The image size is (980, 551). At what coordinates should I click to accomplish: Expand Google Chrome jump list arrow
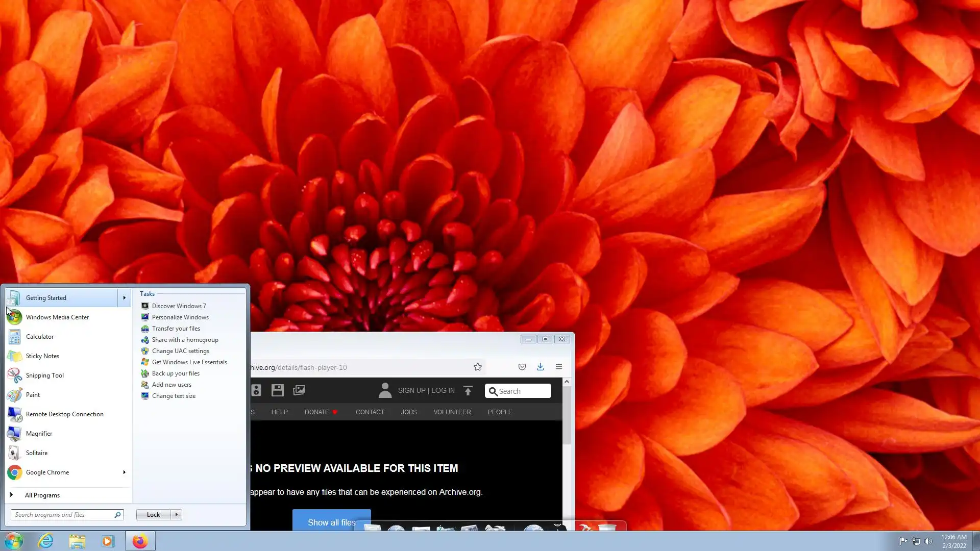tap(124, 472)
